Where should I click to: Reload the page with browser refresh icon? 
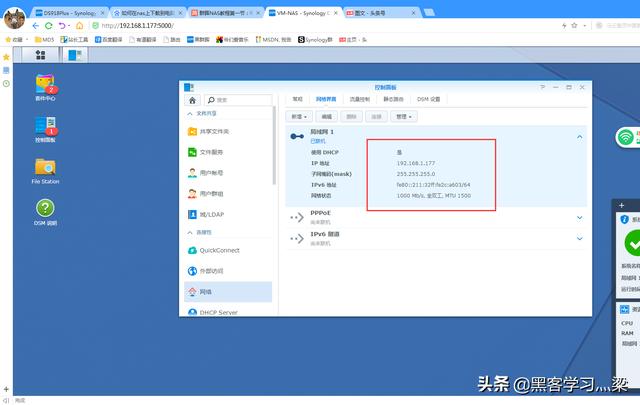coord(49,26)
